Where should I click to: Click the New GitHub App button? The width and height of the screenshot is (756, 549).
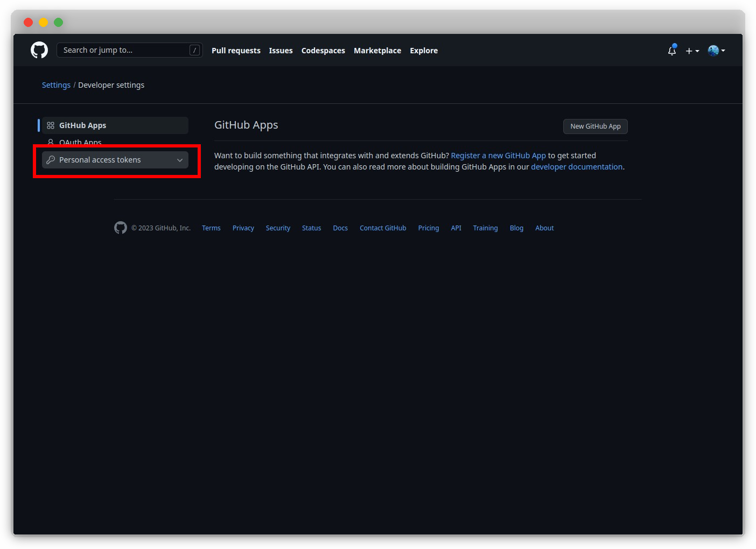(x=596, y=126)
